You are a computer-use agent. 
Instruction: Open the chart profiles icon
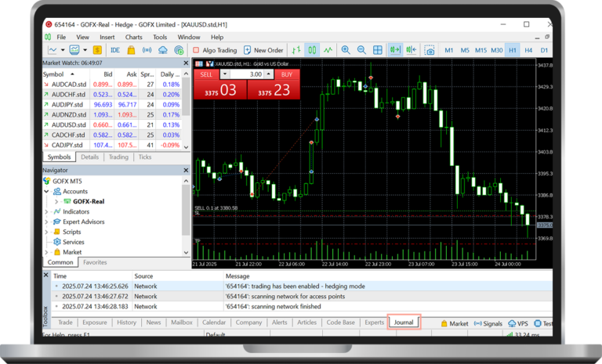coord(74,50)
